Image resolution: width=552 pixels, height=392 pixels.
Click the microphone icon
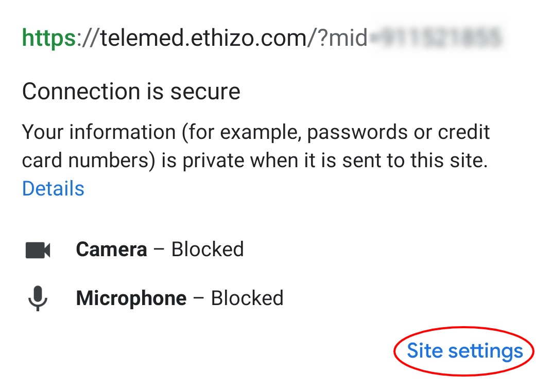[x=38, y=298]
